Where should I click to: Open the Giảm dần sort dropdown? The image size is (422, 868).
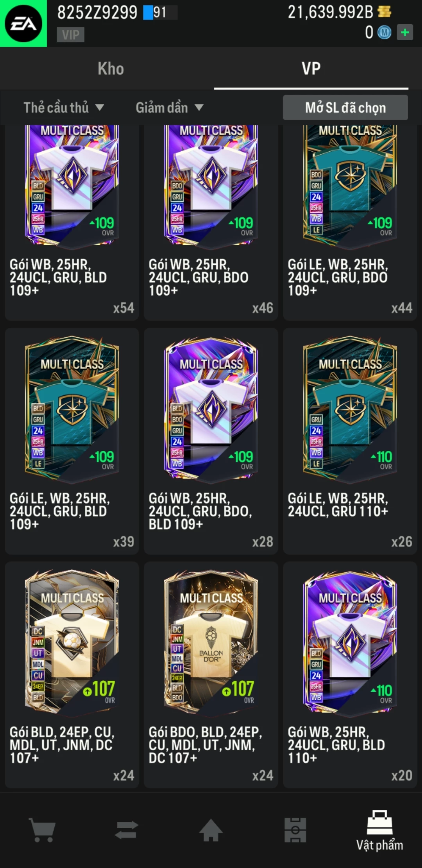[170, 108]
